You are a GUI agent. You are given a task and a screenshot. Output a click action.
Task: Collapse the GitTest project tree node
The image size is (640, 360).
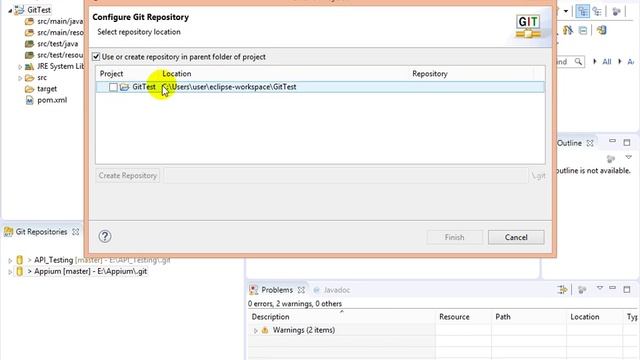pos(10,11)
